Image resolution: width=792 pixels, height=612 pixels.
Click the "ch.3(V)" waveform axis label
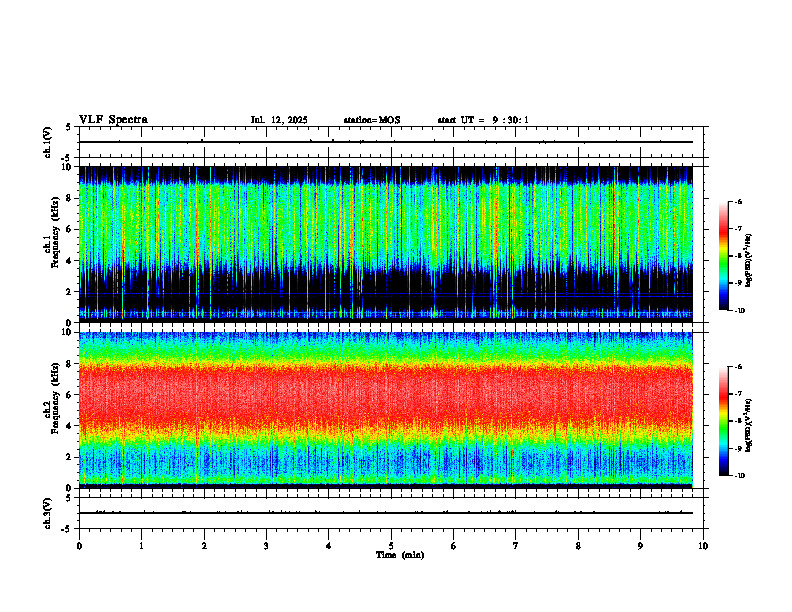48,513
